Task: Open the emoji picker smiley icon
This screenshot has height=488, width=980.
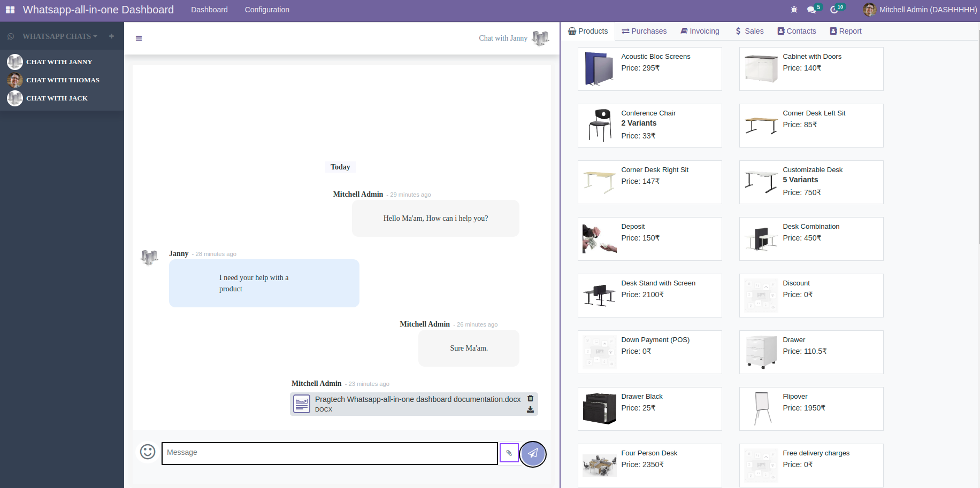Action: [x=148, y=452]
